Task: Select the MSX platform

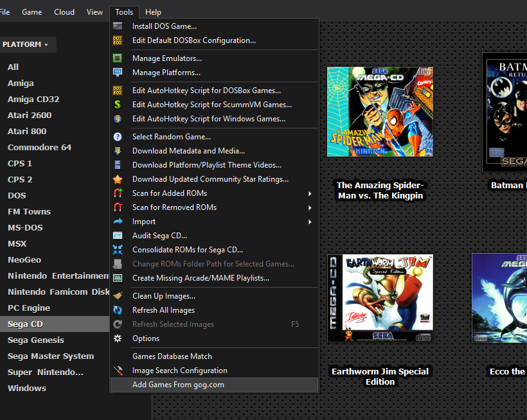Action: pos(17,244)
